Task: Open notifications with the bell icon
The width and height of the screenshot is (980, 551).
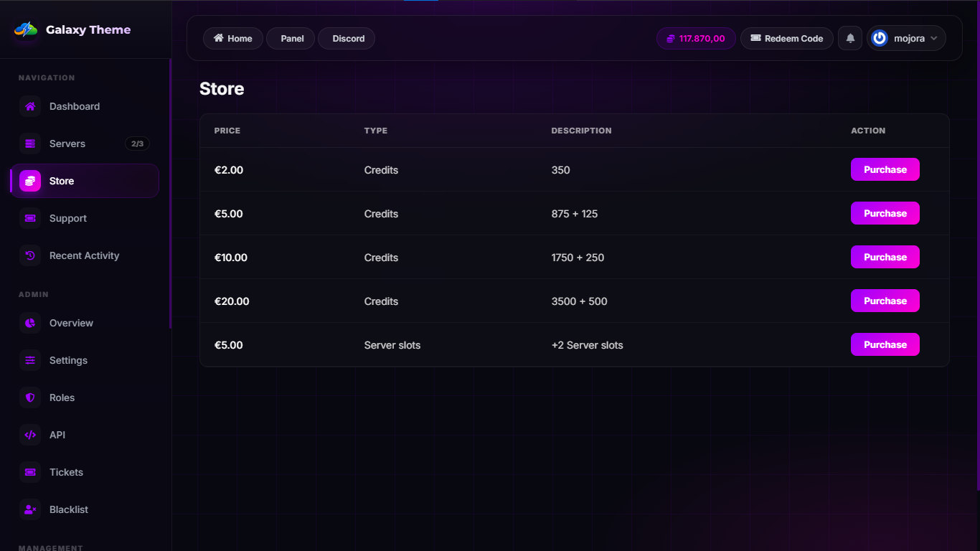Action: point(850,39)
